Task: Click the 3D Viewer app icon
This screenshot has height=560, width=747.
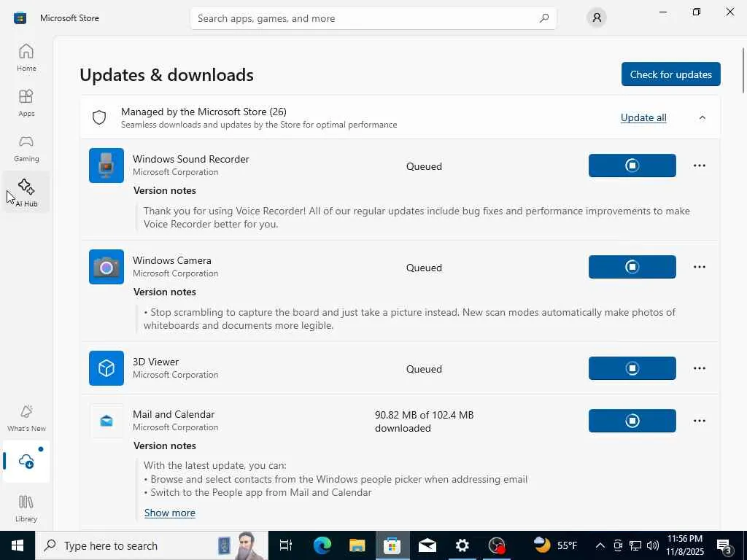Action: pos(107,368)
